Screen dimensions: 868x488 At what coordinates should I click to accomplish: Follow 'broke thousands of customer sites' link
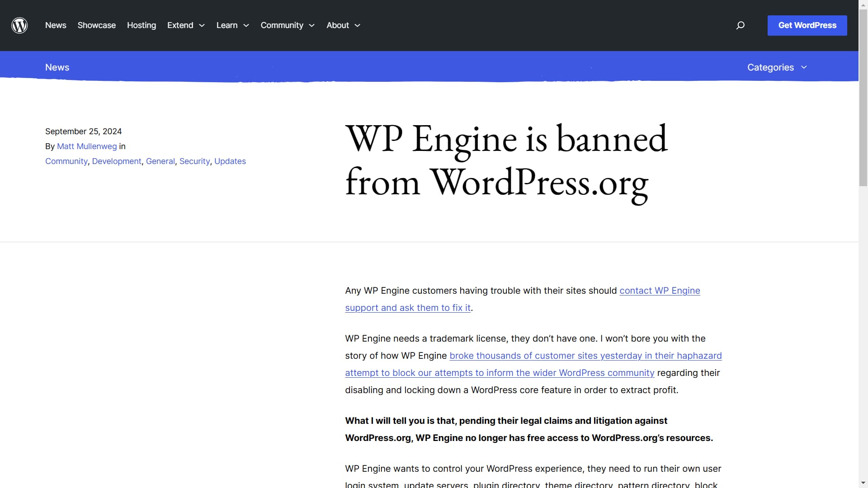(x=585, y=356)
